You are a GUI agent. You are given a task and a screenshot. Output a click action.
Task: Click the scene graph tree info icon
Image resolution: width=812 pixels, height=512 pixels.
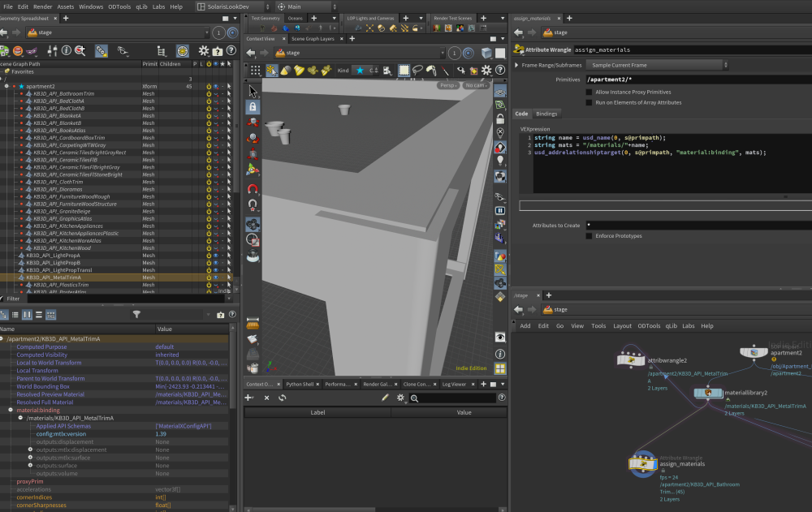coord(67,51)
